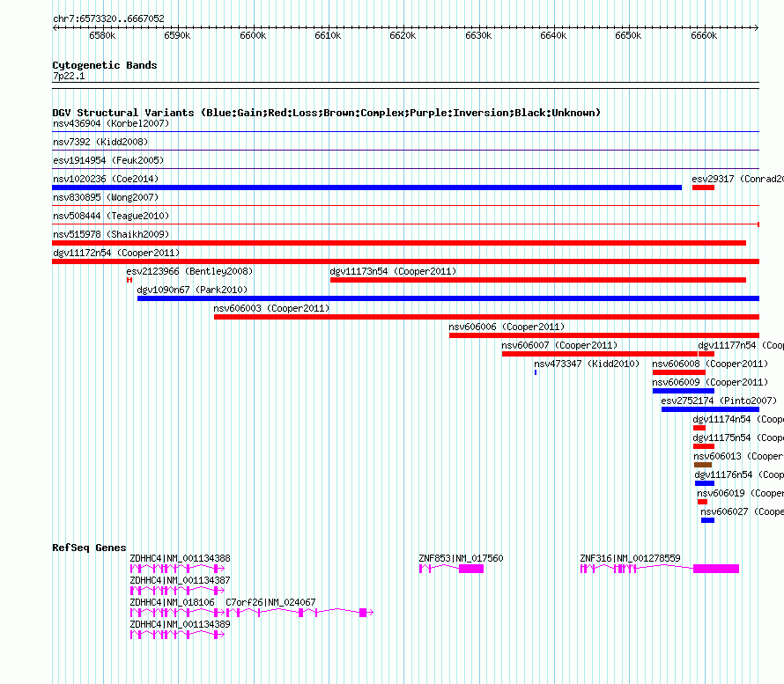The image size is (784, 684).
Task: Click dgv11174n54 short red bar
Action: [x=699, y=428]
